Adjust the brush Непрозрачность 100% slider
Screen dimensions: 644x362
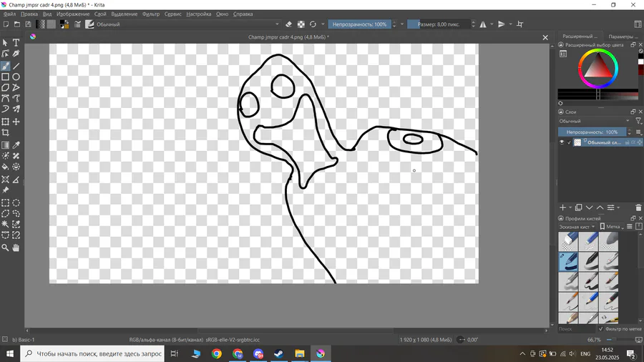(359, 24)
